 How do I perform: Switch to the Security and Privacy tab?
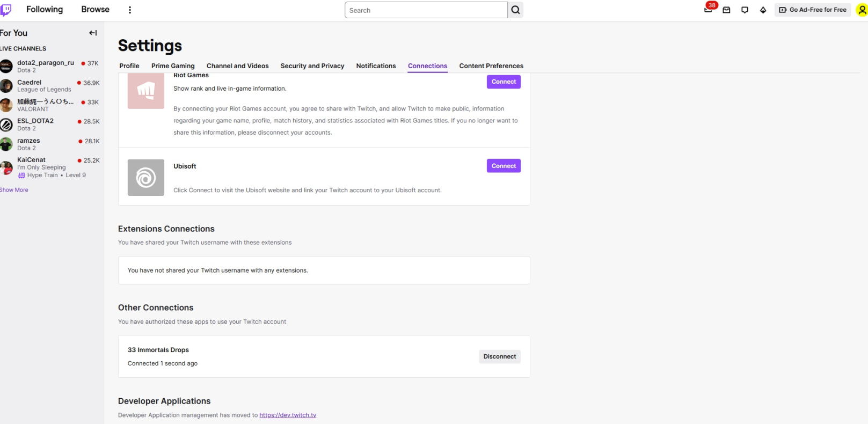(312, 66)
